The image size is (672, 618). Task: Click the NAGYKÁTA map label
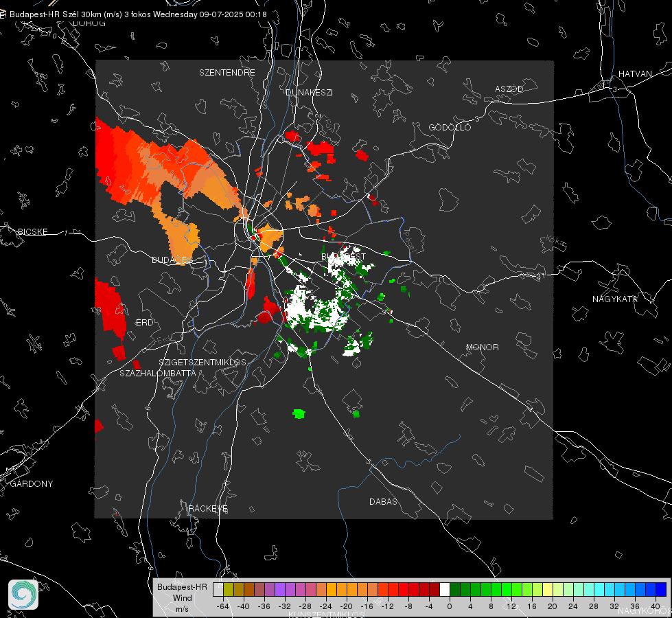(614, 299)
